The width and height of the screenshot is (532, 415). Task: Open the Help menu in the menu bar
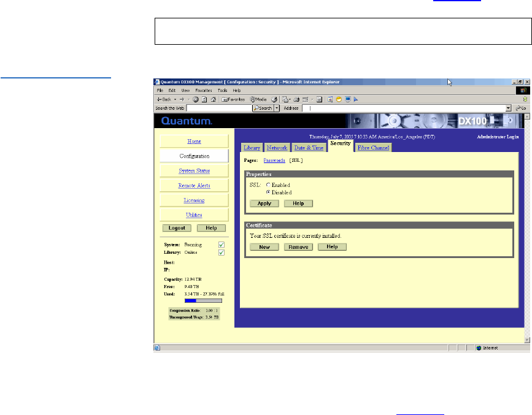236,91
